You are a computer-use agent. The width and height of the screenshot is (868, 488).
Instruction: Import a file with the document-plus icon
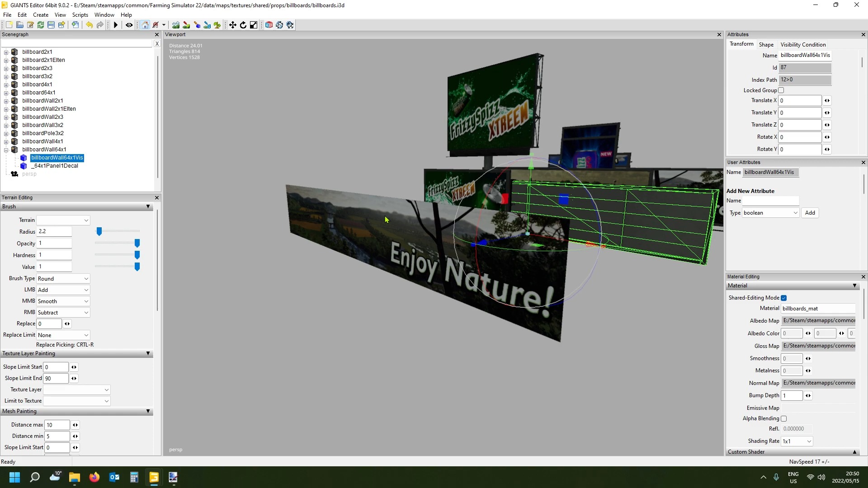(x=75, y=25)
